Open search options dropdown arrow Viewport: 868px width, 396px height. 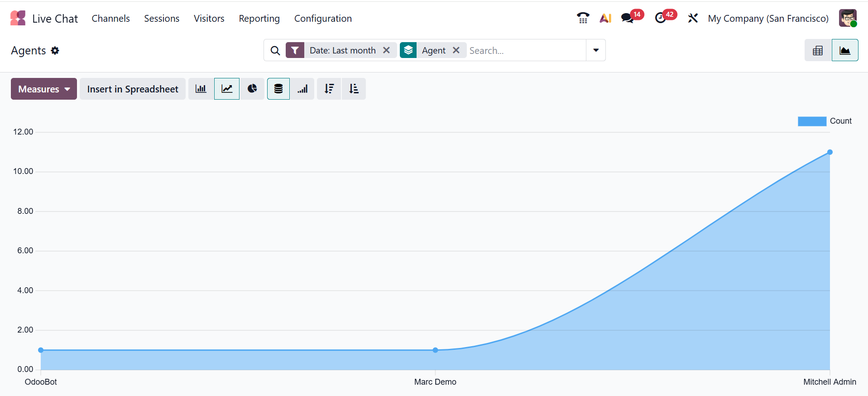[596, 50]
